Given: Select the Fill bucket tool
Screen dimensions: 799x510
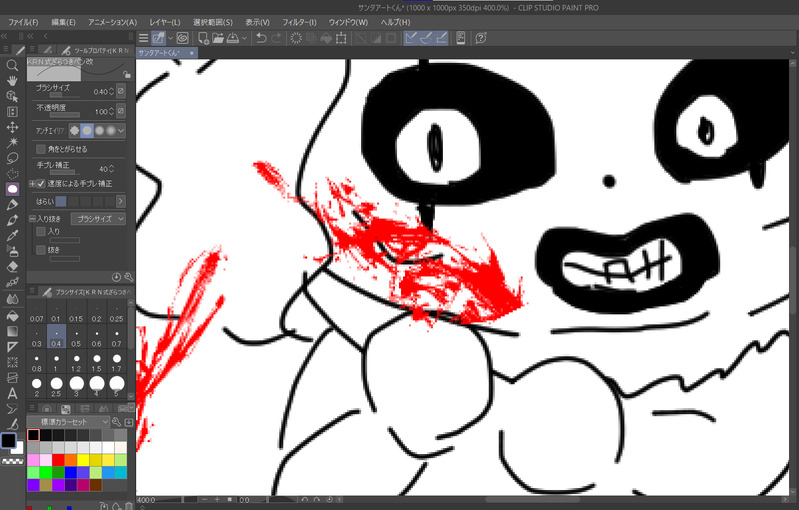Looking at the screenshot, I should 12,315.
